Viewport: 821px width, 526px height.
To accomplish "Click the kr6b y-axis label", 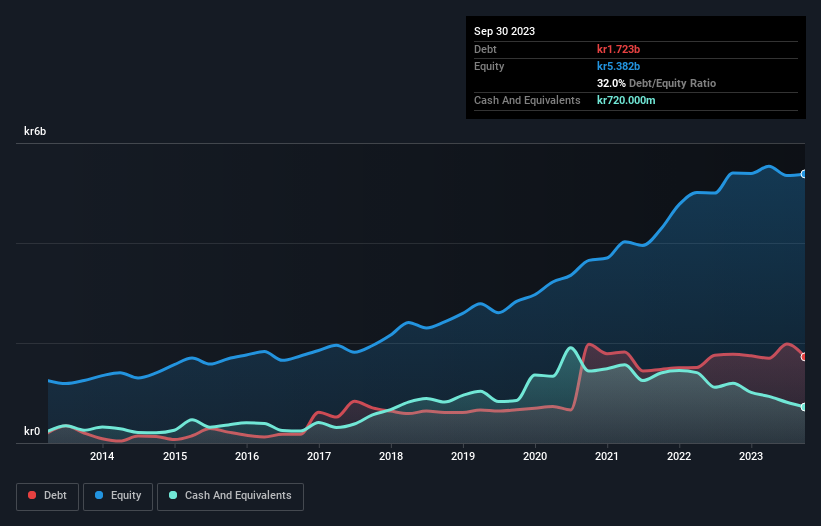I will click(35, 131).
